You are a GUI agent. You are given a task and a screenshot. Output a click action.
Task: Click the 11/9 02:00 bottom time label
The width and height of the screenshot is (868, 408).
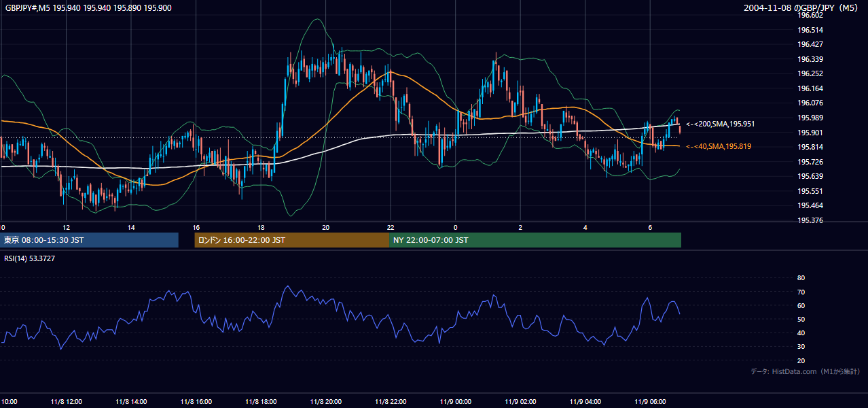(520, 402)
